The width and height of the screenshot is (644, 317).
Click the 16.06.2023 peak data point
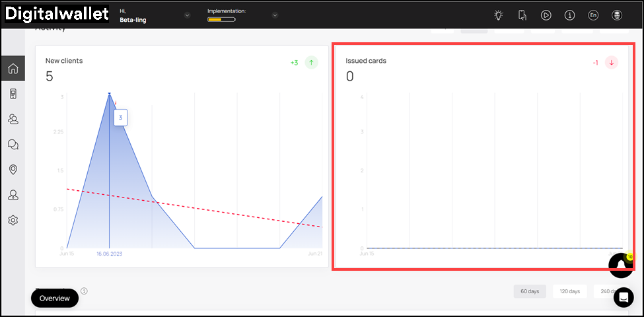click(109, 94)
